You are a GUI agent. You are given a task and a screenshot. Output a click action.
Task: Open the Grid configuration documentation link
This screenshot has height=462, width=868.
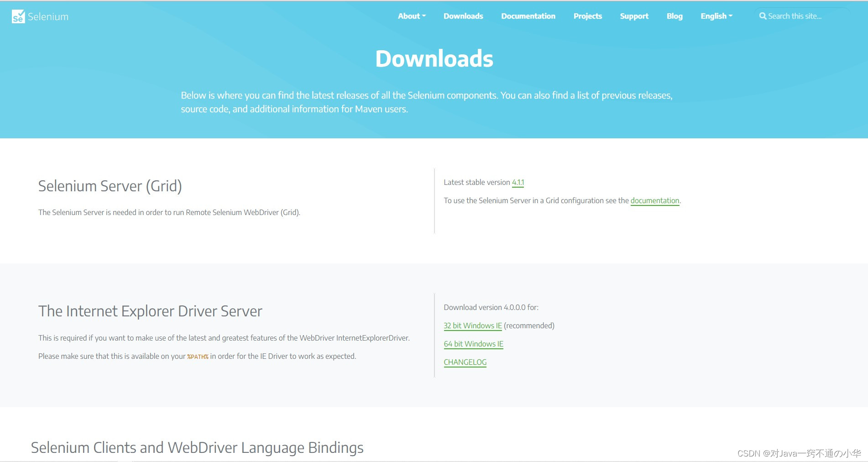(655, 200)
